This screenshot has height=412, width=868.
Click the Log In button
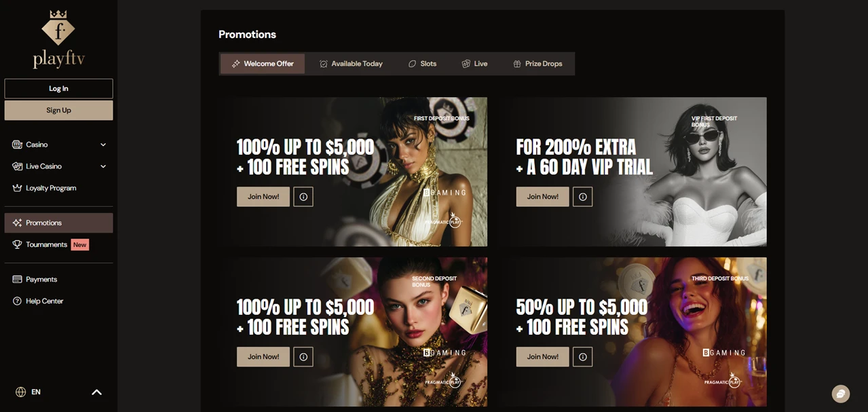[x=58, y=88]
